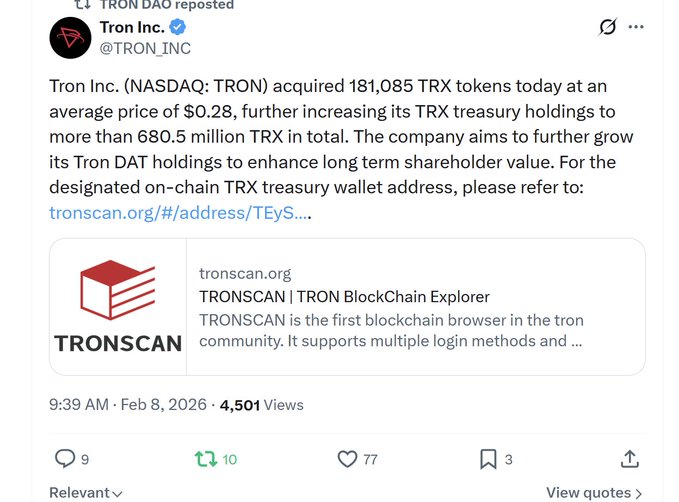The image size is (679, 502).
Task: Open View quotes
Action: 594,492
